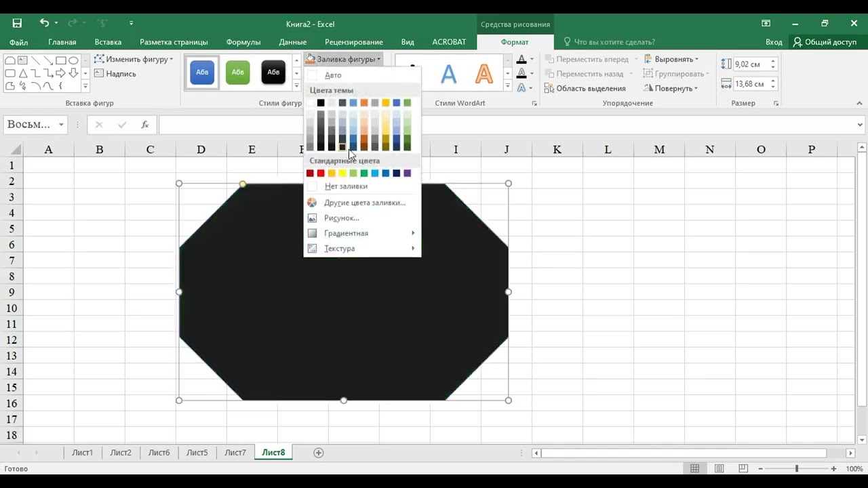
Task: Switch to the Главная ribbon tab
Action: pos(62,42)
